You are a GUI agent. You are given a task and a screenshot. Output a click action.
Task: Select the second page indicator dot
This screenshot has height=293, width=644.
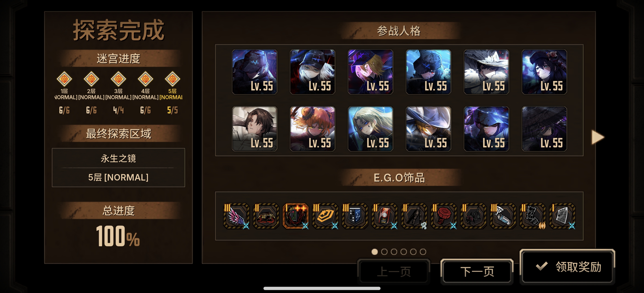click(x=384, y=252)
